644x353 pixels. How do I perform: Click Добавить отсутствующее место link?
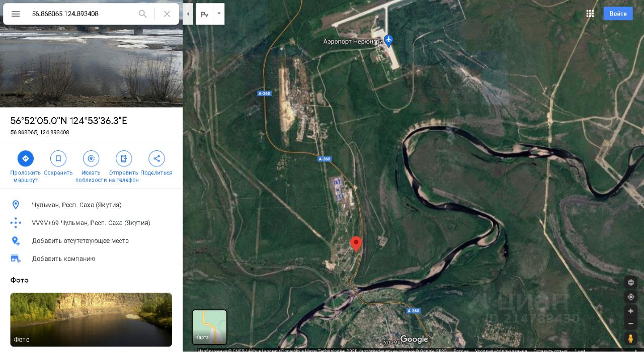(80, 241)
